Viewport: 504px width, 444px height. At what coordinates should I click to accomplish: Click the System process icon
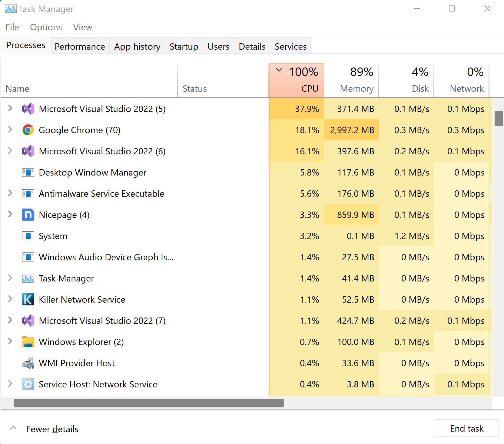tap(28, 236)
